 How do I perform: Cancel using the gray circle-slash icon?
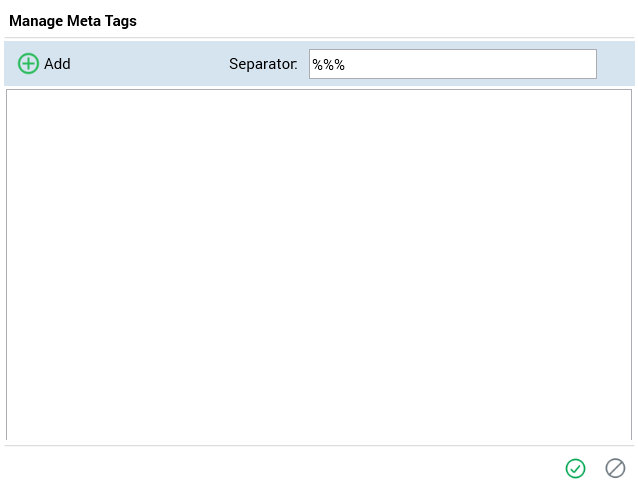[x=615, y=468]
